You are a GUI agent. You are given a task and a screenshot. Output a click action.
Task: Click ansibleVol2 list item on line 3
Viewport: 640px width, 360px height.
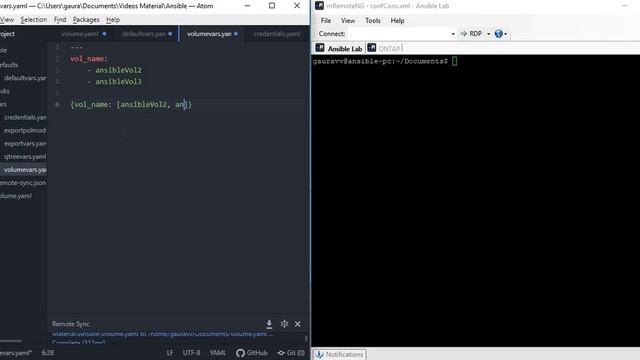click(x=118, y=70)
